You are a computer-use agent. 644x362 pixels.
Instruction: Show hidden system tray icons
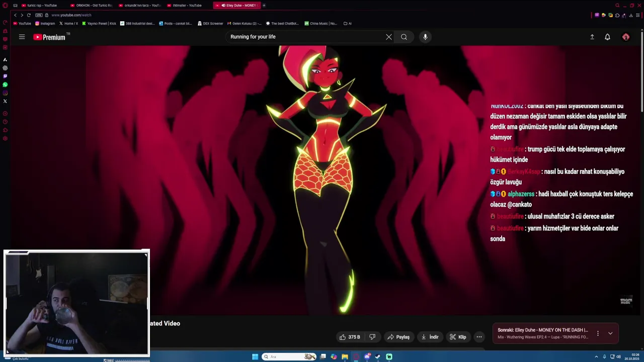tap(596, 357)
